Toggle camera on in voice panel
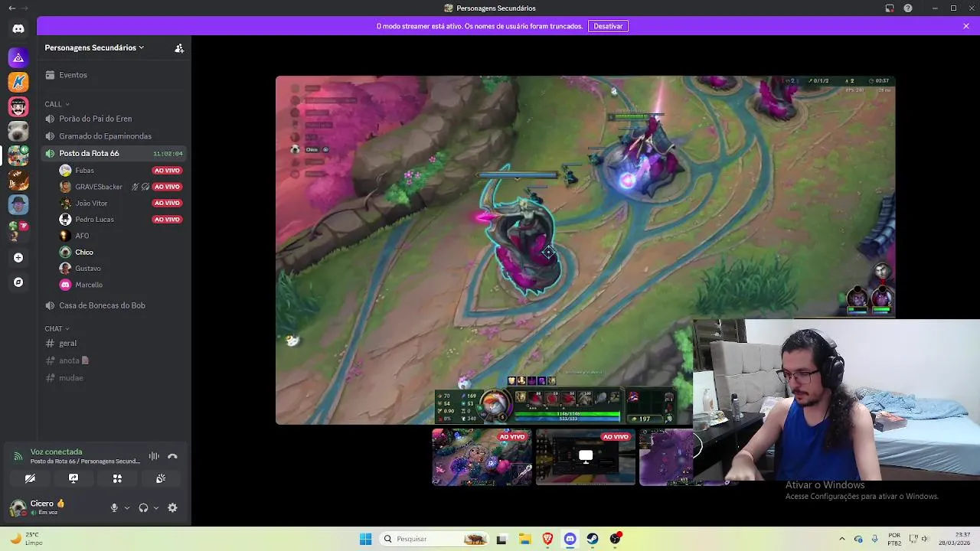This screenshot has height=551, width=980. pos(30,478)
